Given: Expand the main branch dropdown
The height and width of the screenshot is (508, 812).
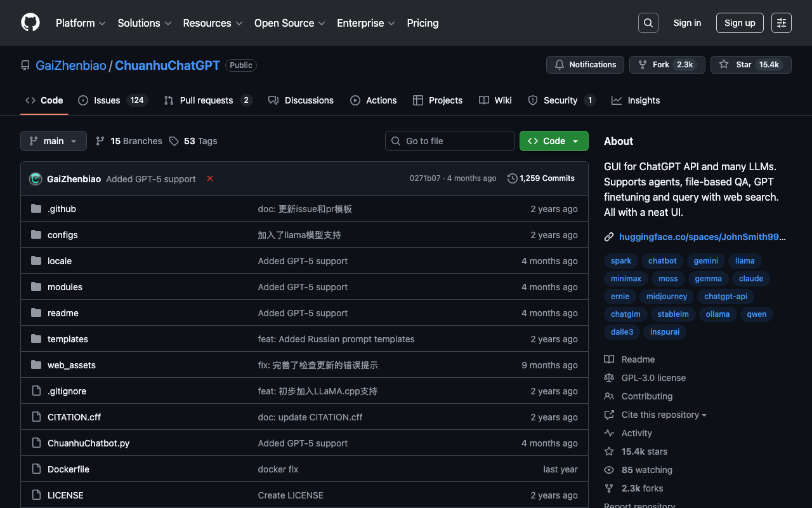Looking at the screenshot, I should [53, 141].
